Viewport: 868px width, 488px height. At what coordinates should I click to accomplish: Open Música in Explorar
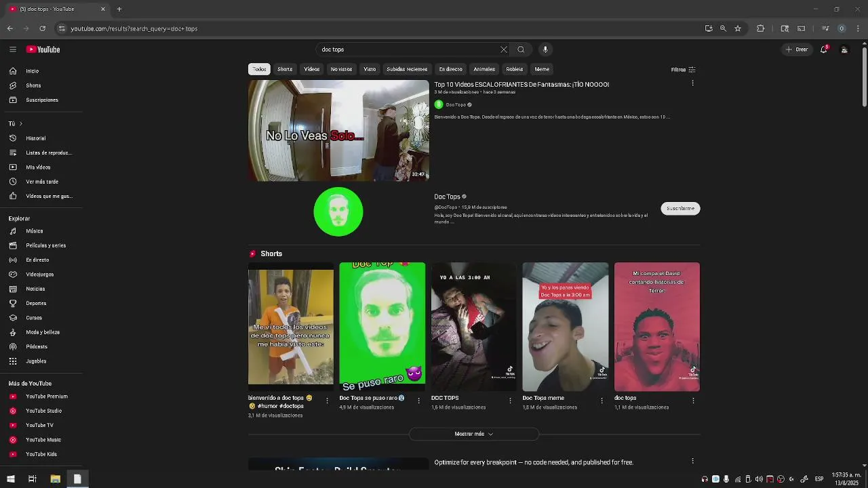[x=45, y=231]
